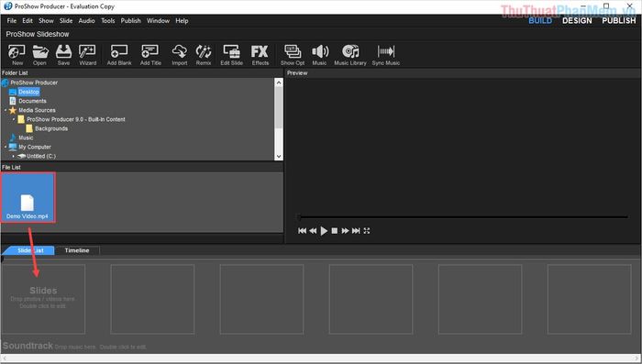Viewport: 642px width, 364px height.
Task: Add Title slide from toolbar
Action: click(x=150, y=55)
